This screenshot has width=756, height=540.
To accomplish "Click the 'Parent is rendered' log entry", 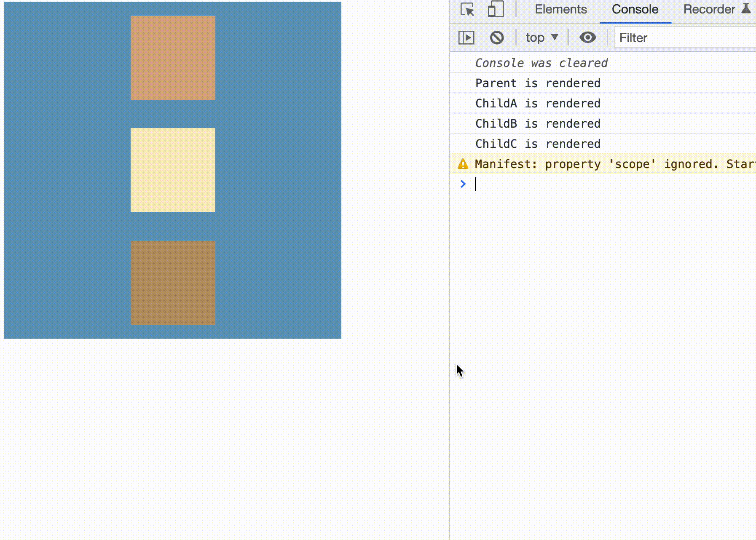I will coord(538,83).
